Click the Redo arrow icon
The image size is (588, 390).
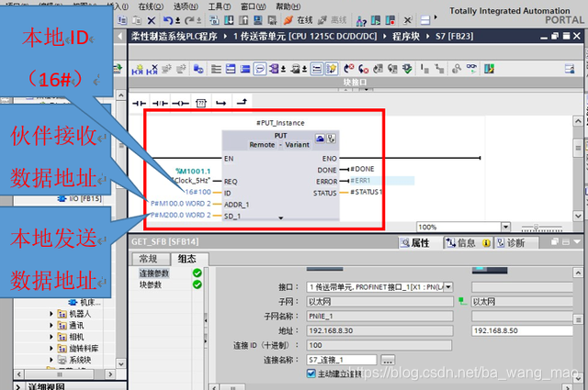point(190,20)
